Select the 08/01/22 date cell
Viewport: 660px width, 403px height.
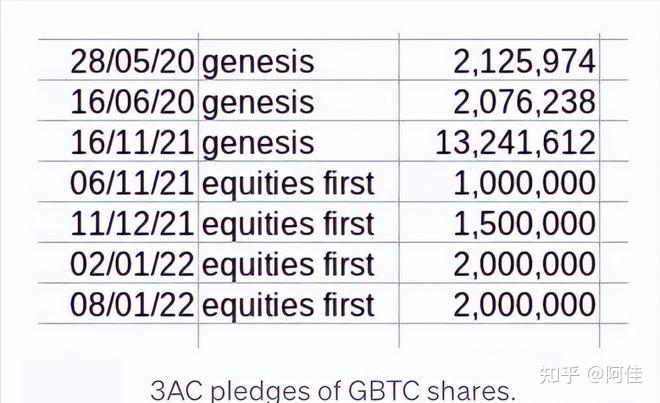(x=118, y=303)
